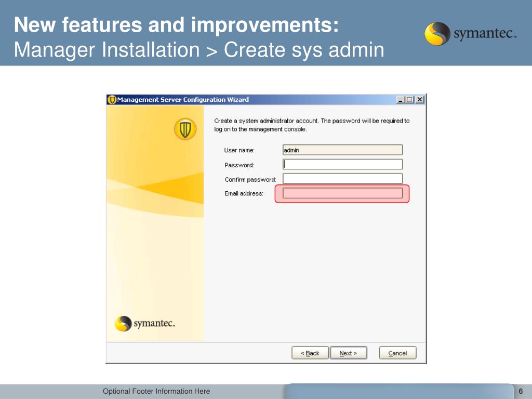Go back with the < Back button
532x399 pixels.
pyautogui.click(x=310, y=353)
